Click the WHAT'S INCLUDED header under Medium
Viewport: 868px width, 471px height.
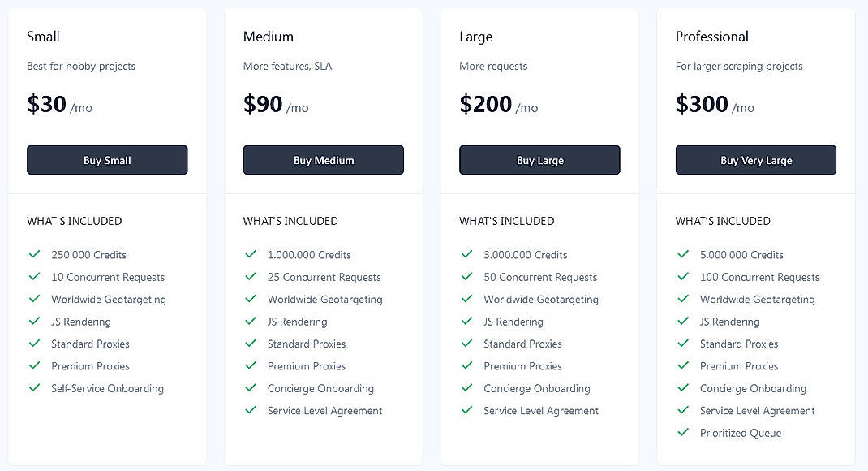[290, 221]
